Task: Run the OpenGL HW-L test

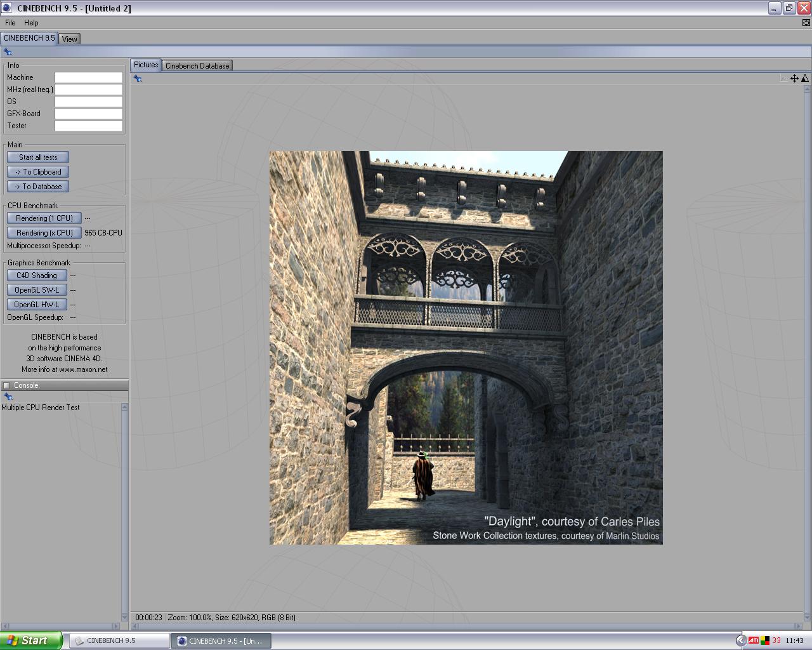Action: point(37,305)
